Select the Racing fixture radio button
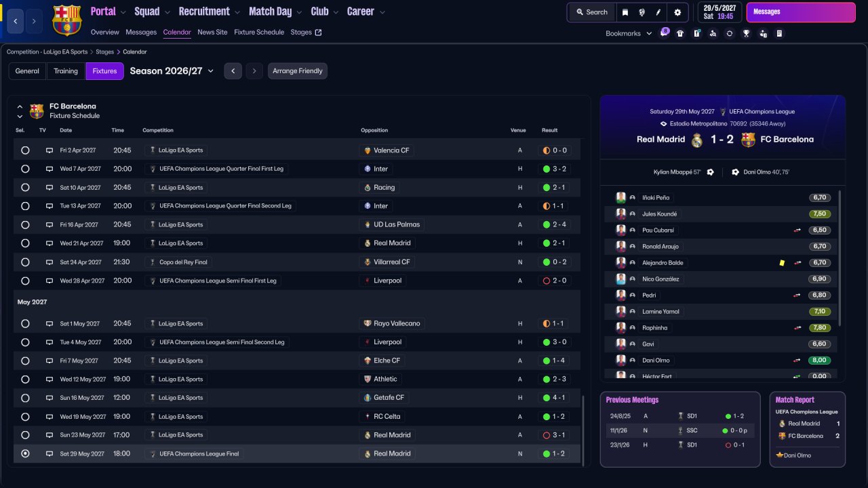Viewport: 868px width, 488px height. point(25,187)
